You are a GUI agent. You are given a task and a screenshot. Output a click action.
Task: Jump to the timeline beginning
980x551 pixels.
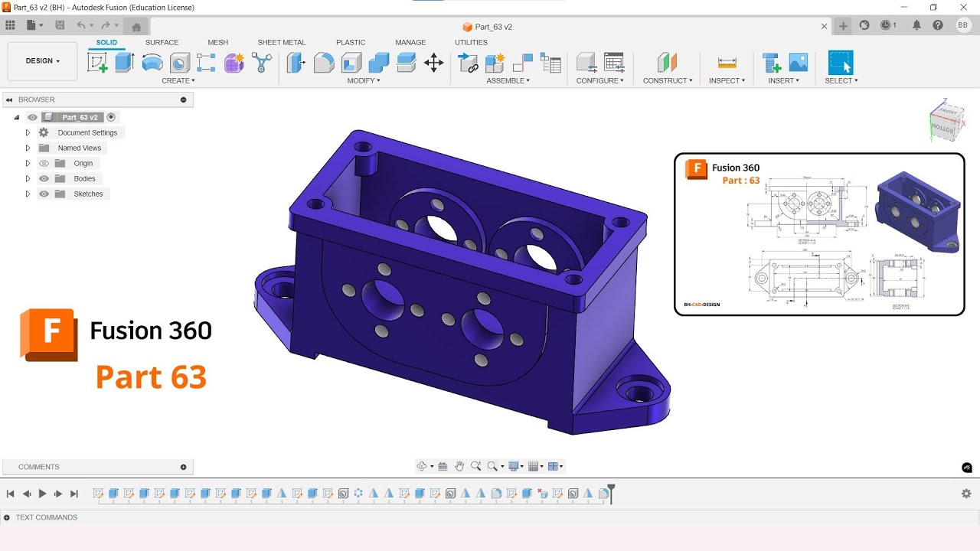coord(11,494)
